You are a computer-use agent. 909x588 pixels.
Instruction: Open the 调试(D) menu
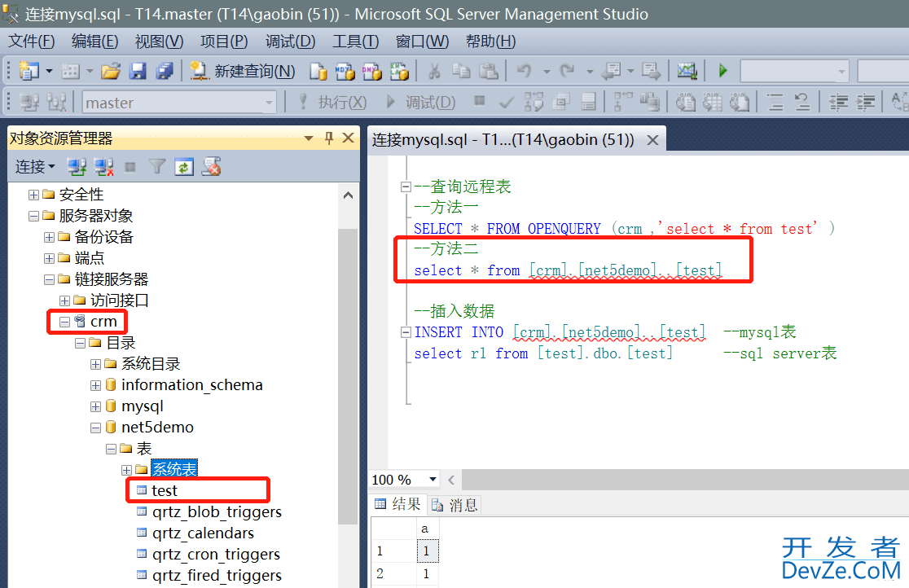[291, 42]
